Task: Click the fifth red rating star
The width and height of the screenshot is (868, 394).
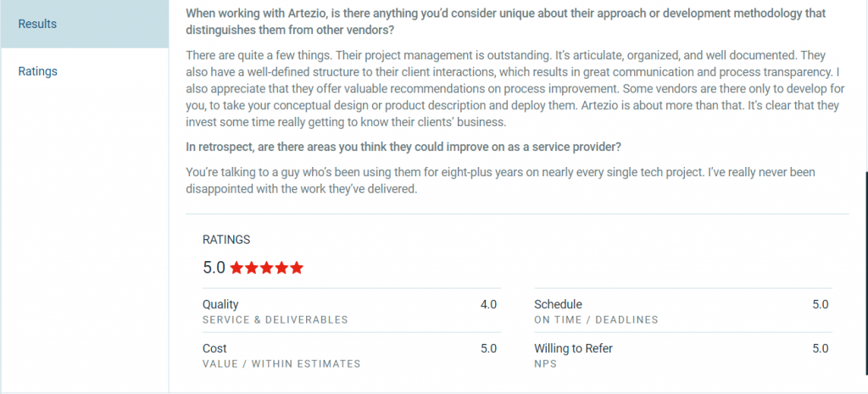Action: point(296,268)
